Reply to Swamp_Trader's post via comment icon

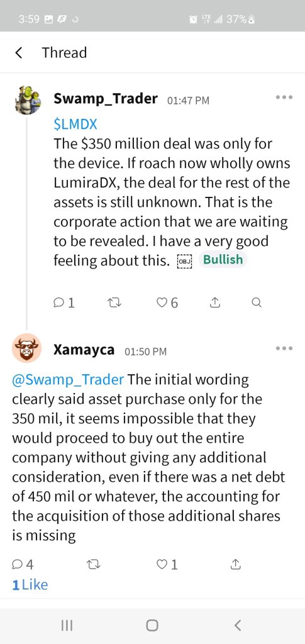pos(64,303)
